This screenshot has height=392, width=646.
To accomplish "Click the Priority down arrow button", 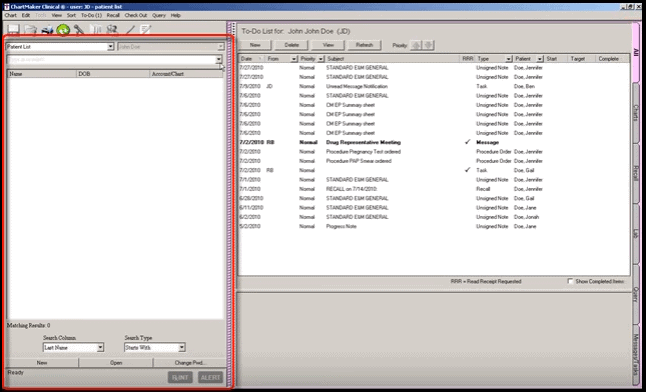I will (428, 45).
